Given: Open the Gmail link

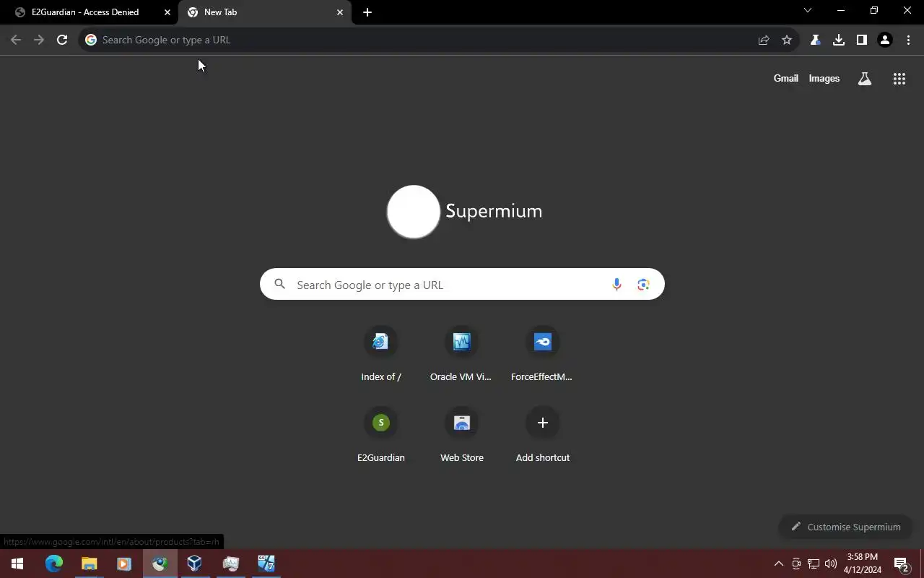Looking at the screenshot, I should (x=786, y=79).
